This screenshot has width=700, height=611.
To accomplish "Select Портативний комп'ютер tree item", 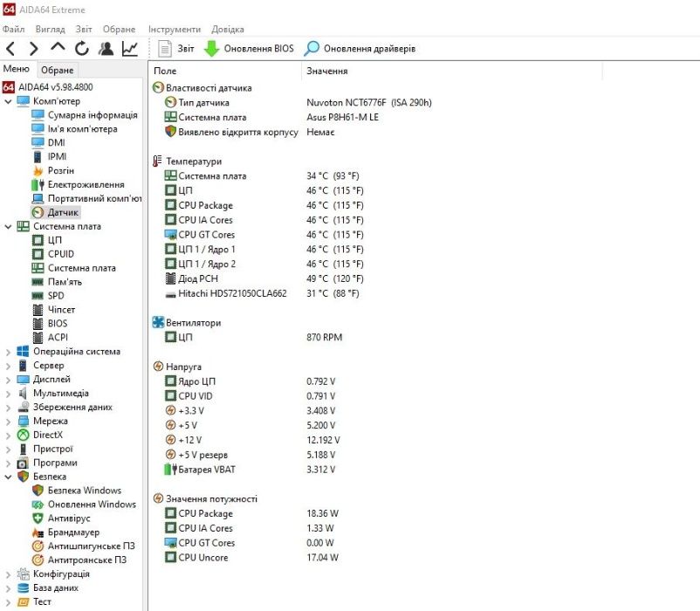I will (x=86, y=199).
